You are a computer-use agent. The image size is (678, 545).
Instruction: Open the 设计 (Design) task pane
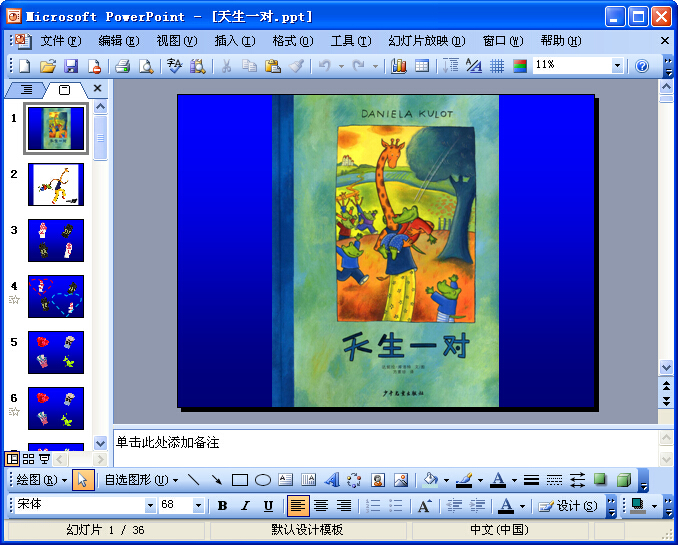(568, 506)
